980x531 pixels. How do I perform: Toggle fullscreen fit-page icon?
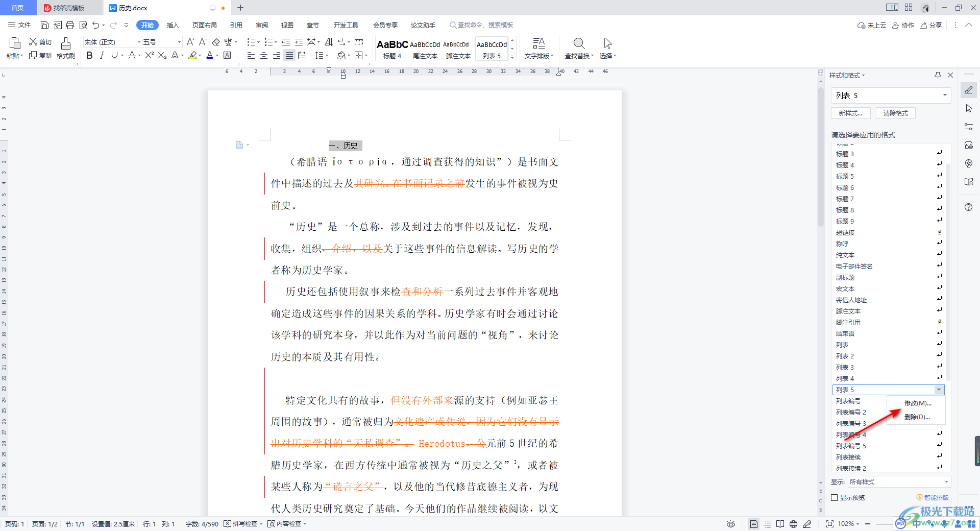(x=829, y=524)
